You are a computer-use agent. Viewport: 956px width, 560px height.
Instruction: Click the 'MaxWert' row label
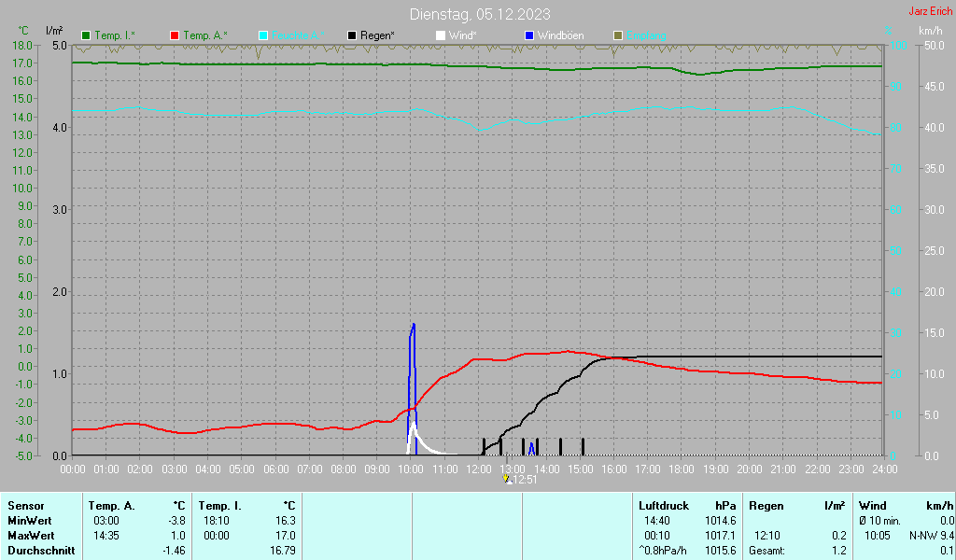31,536
